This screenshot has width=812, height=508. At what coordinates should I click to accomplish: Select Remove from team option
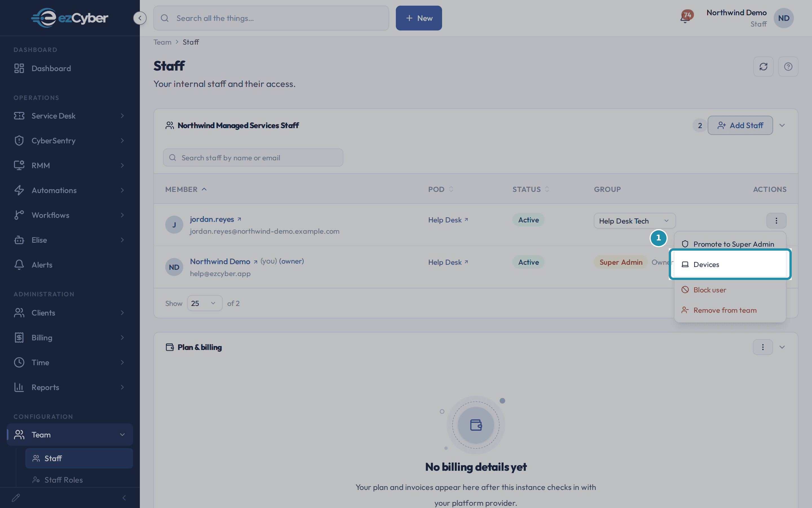pos(730,310)
